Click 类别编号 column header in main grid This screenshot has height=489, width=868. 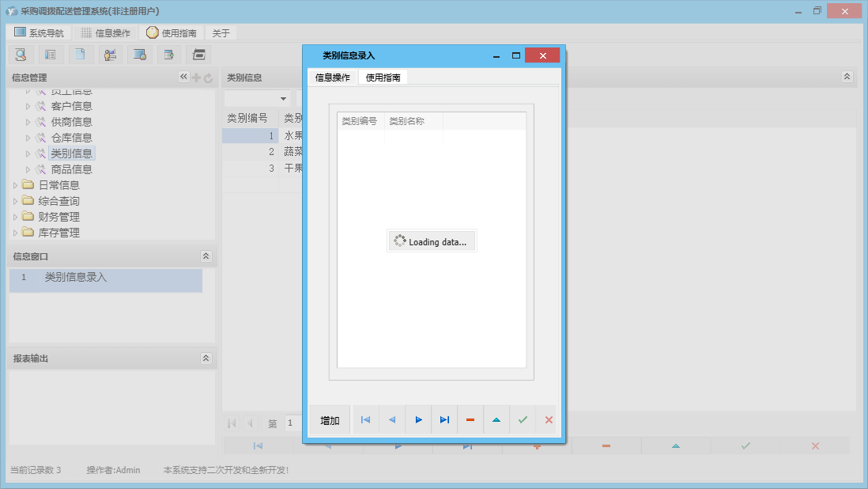tap(251, 118)
